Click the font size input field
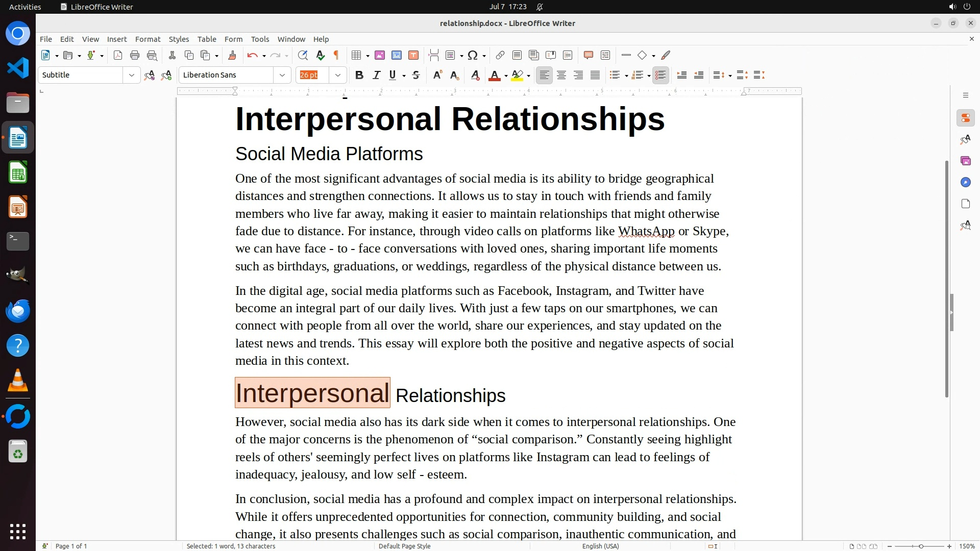The image size is (980, 551). [x=312, y=75]
